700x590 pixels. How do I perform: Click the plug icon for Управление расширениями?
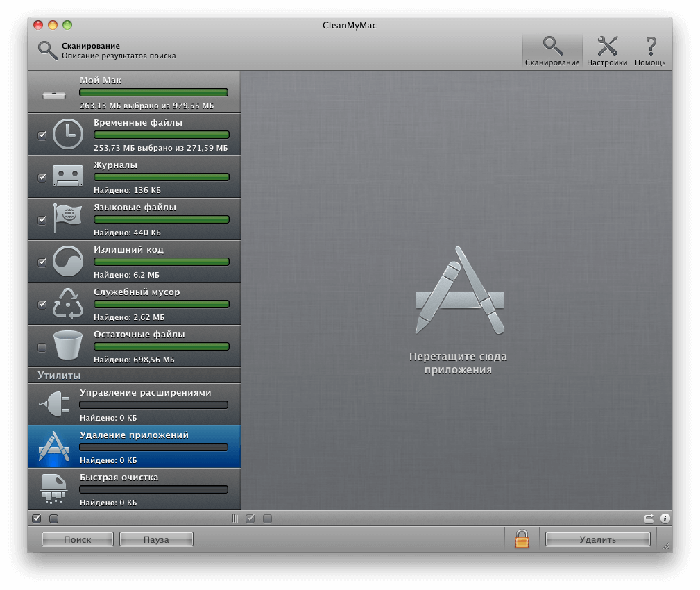tap(55, 404)
